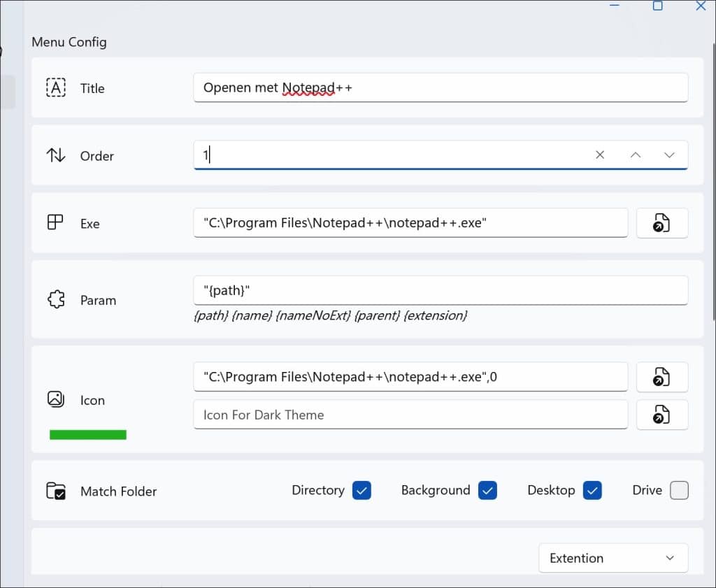Decrease Order value with down chevron
The height and width of the screenshot is (588, 716).
[x=669, y=155]
